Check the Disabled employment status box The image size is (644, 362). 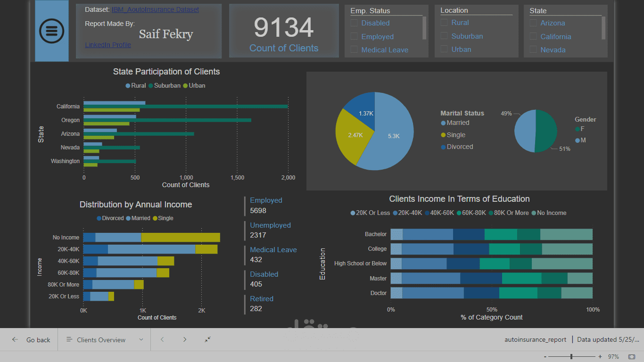coord(354,23)
